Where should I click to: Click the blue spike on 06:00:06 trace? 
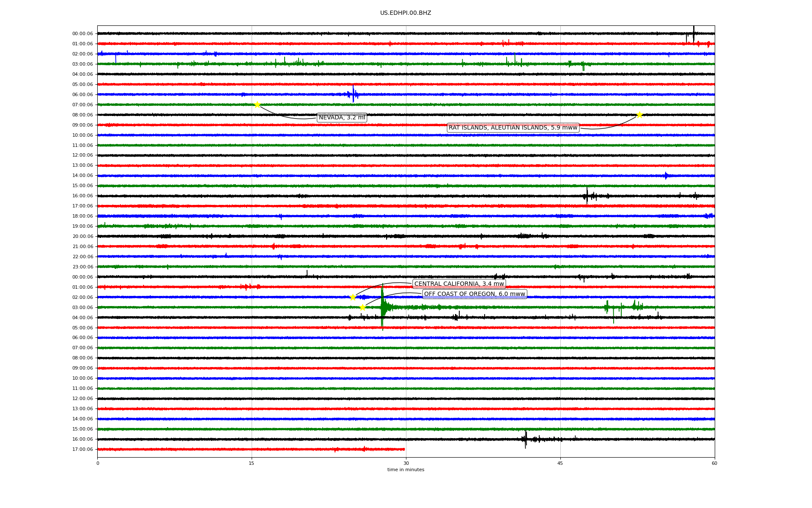click(x=353, y=94)
